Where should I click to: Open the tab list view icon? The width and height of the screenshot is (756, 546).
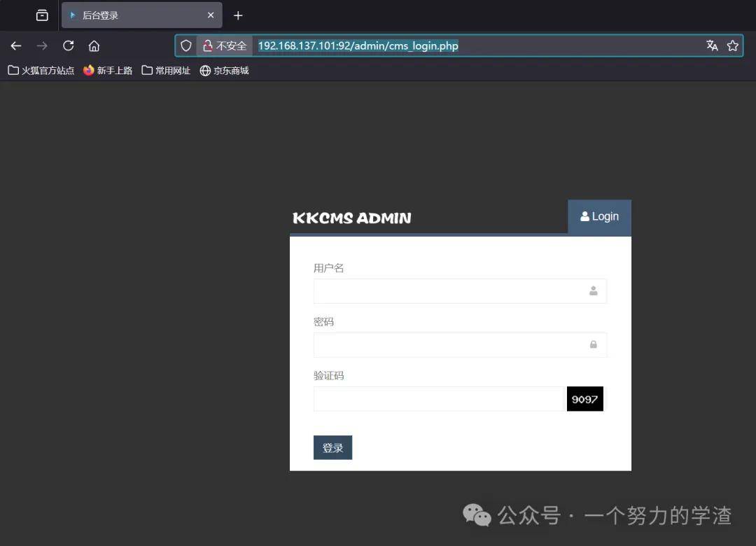tap(42, 15)
